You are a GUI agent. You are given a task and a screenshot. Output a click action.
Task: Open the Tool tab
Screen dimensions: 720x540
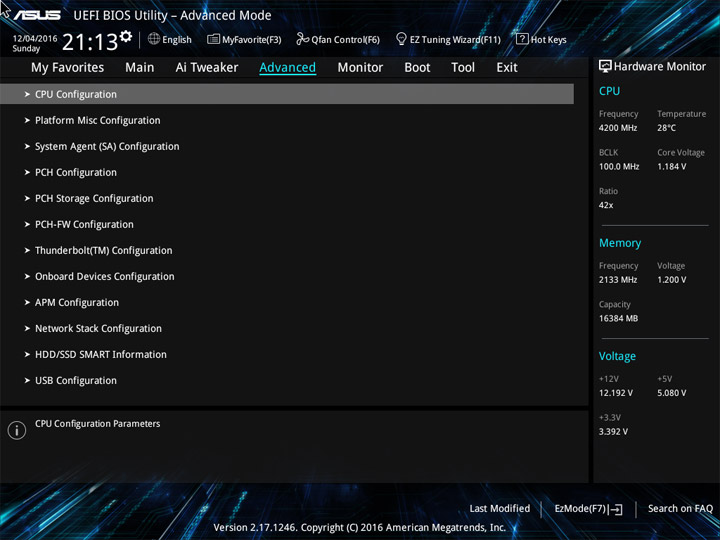click(463, 68)
